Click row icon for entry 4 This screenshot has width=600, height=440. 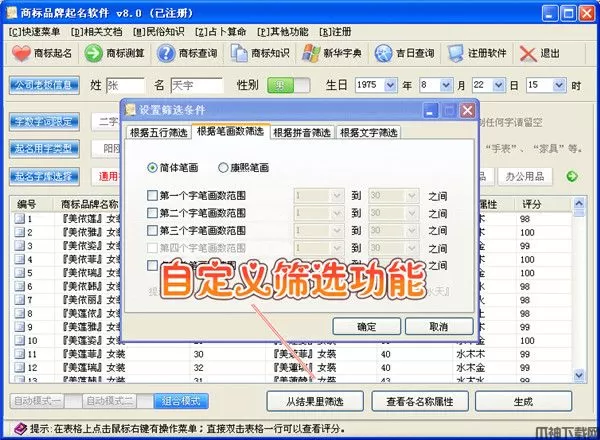click(x=20, y=259)
